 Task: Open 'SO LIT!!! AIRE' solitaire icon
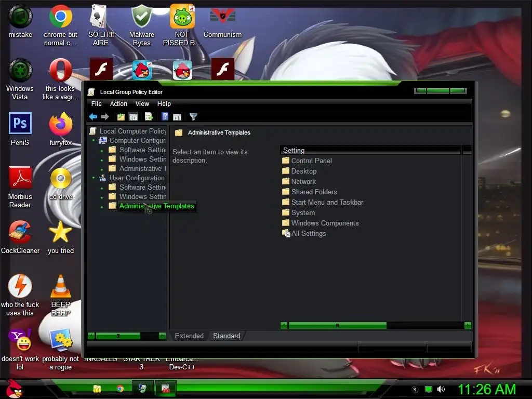[101, 25]
